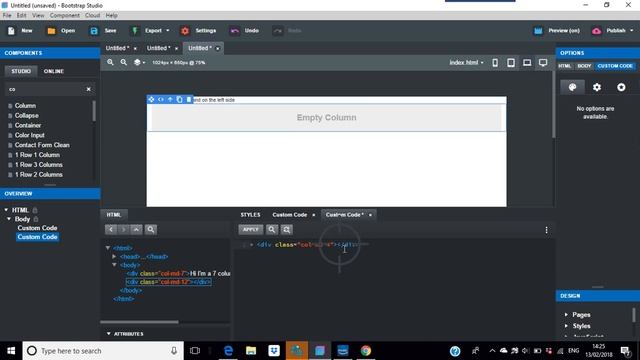Select the Online components tab

[54, 71]
